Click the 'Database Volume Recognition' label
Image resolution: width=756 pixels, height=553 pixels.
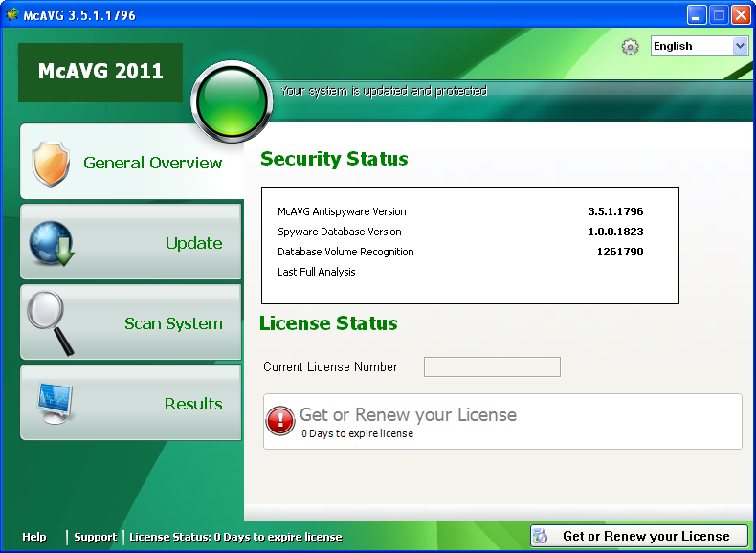[x=345, y=253]
